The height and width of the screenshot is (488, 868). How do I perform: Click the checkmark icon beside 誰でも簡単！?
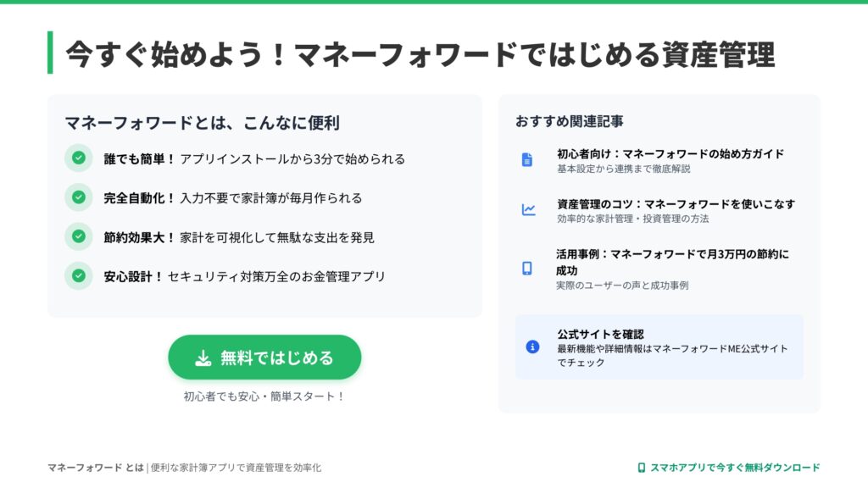(79, 158)
